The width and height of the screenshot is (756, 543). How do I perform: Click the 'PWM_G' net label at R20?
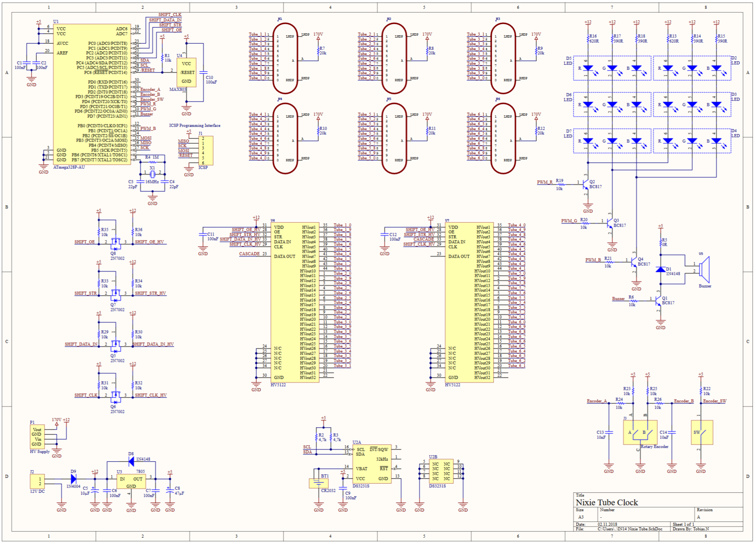point(569,221)
